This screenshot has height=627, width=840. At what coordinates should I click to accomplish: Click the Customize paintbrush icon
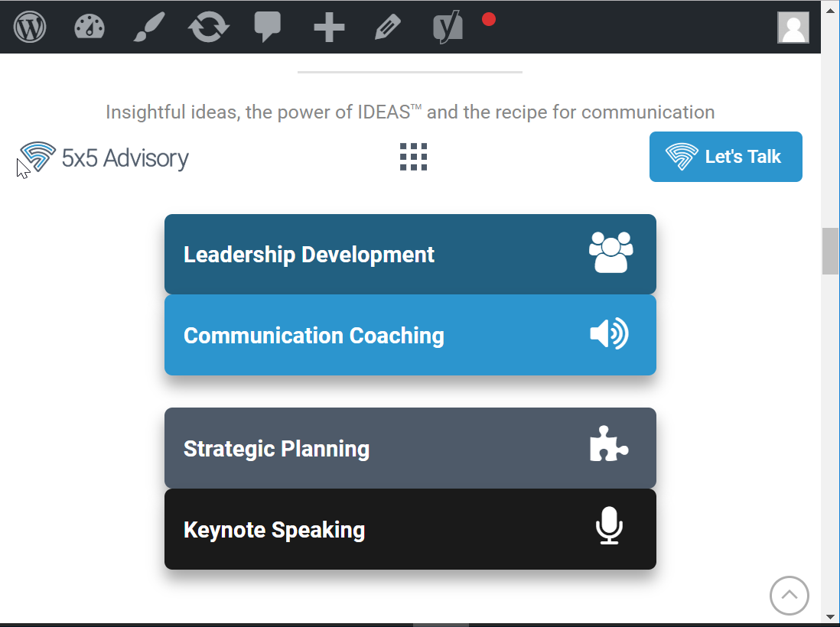click(x=148, y=28)
